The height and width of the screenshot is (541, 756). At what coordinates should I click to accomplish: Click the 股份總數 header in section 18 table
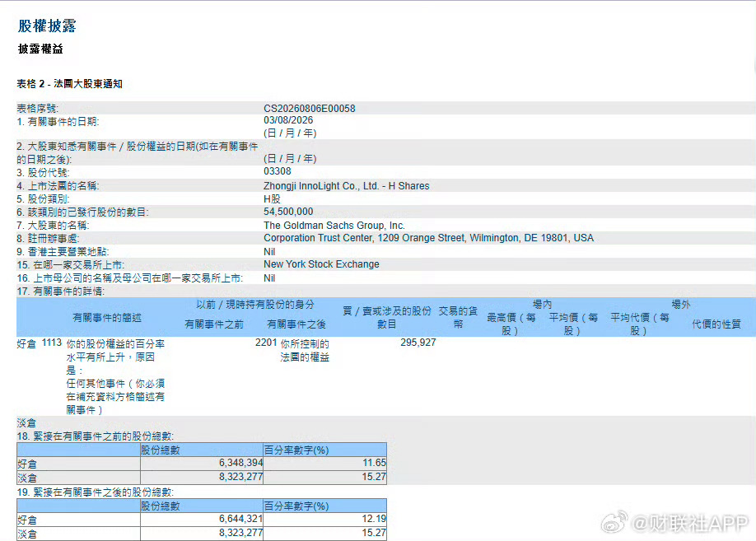tap(160, 450)
